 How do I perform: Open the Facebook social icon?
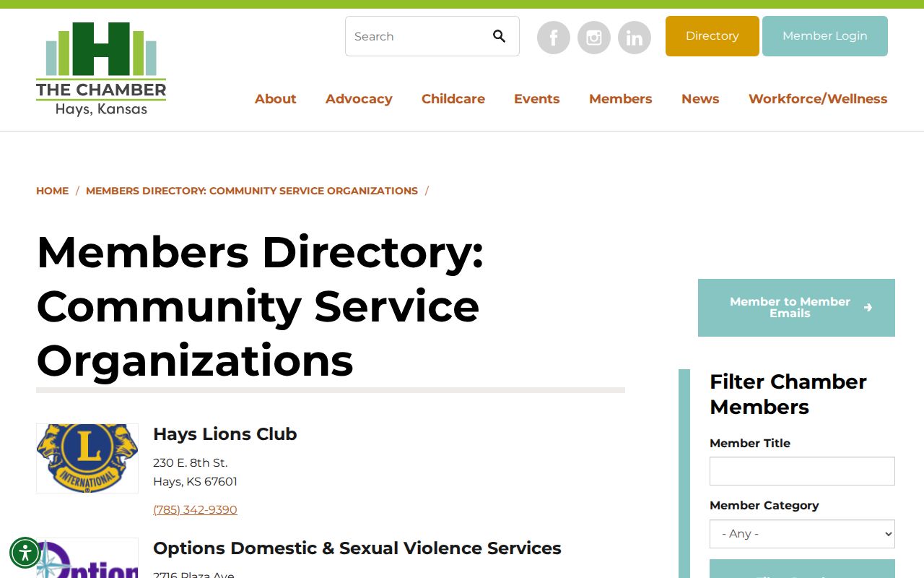coord(554,38)
